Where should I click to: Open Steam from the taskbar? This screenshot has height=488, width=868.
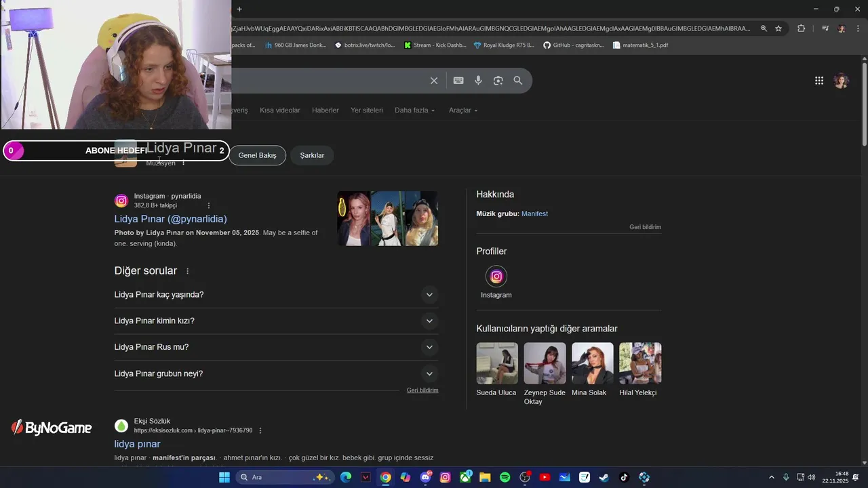[604, 477]
